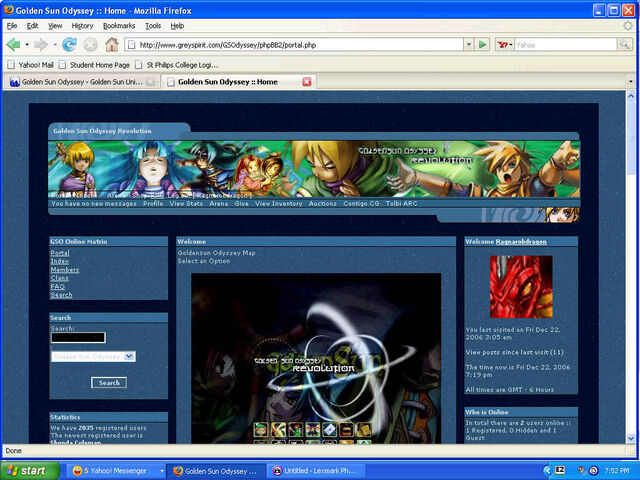Go to the Home page icon
Screen dimensions: 640x480
point(112,44)
